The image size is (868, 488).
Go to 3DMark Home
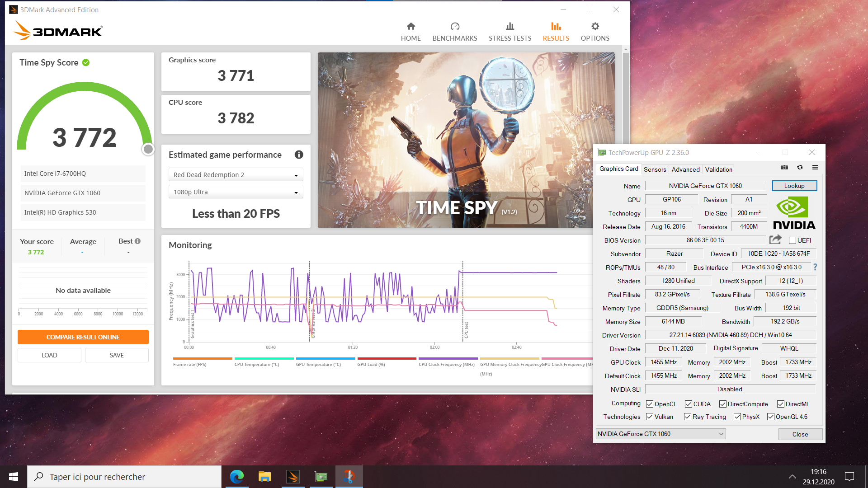[x=410, y=32]
